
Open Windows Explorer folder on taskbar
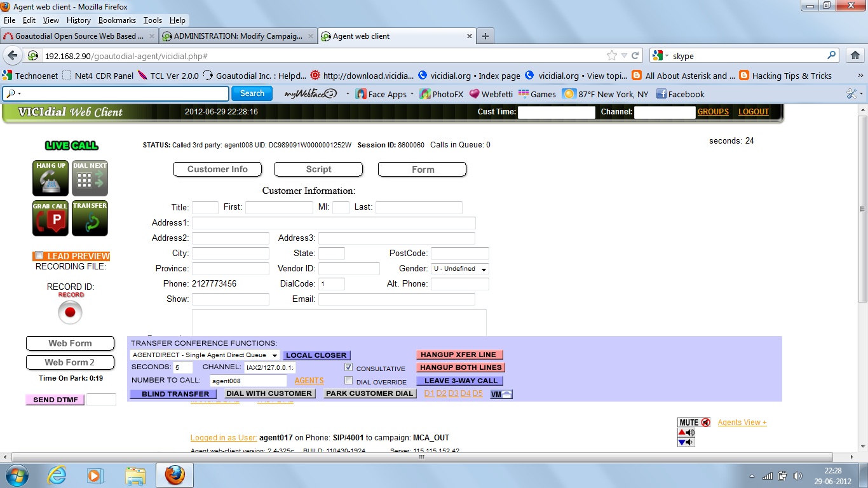(x=135, y=475)
